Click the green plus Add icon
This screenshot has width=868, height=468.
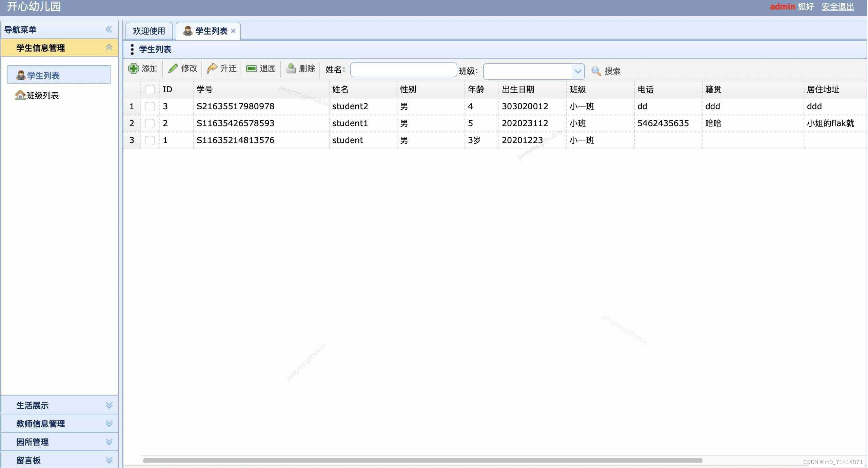tap(133, 69)
